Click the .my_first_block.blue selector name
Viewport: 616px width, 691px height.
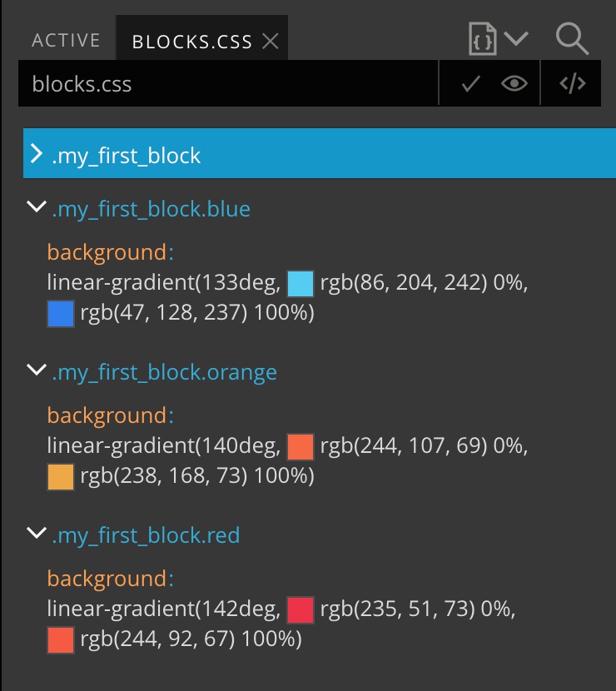152,209
